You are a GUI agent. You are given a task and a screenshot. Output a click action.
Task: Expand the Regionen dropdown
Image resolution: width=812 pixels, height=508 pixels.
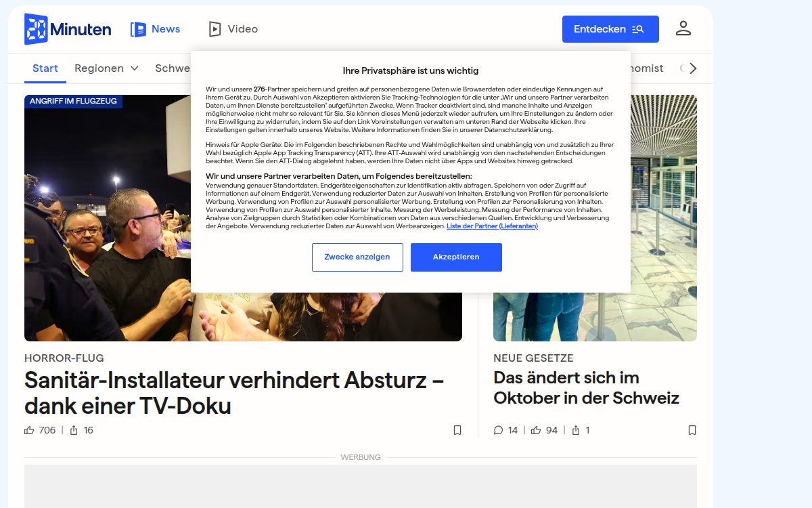point(106,68)
